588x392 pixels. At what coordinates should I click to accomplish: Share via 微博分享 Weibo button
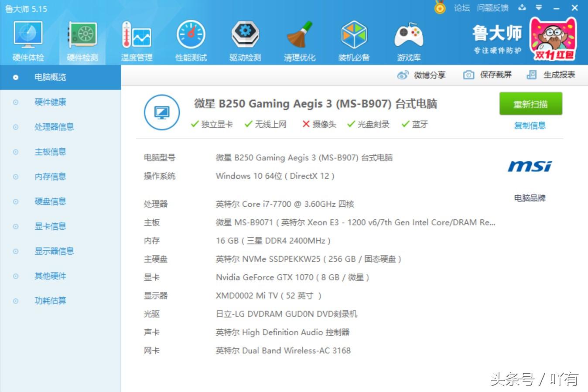click(421, 75)
